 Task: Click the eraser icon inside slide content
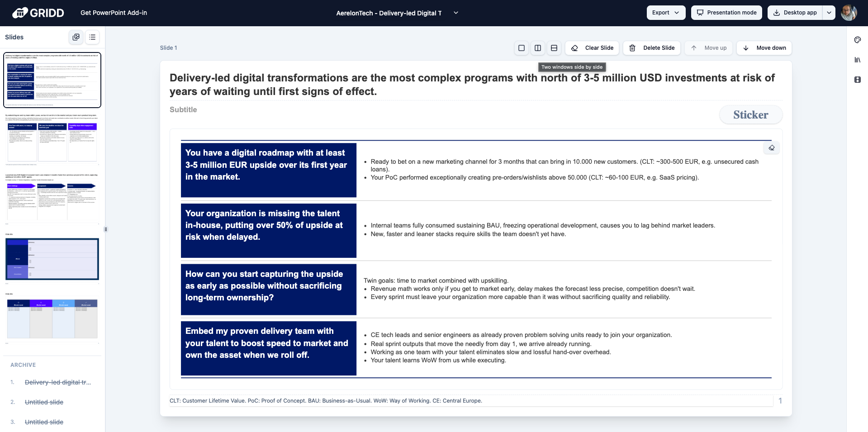(772, 148)
